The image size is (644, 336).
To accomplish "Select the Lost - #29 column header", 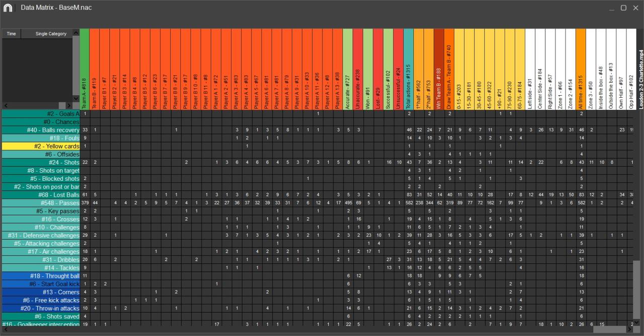I will (378, 69).
